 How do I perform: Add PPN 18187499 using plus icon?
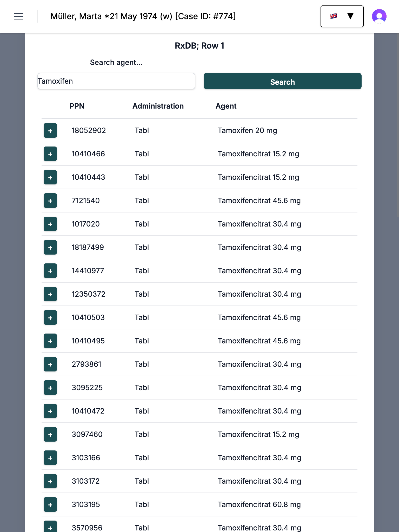[x=50, y=247]
